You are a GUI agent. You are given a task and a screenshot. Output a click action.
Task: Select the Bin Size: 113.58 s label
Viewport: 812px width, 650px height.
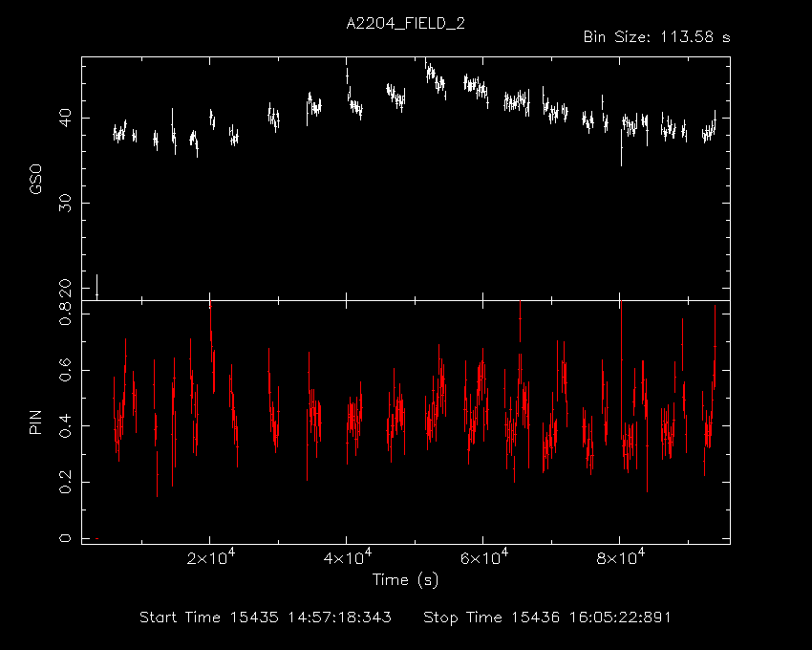656,37
